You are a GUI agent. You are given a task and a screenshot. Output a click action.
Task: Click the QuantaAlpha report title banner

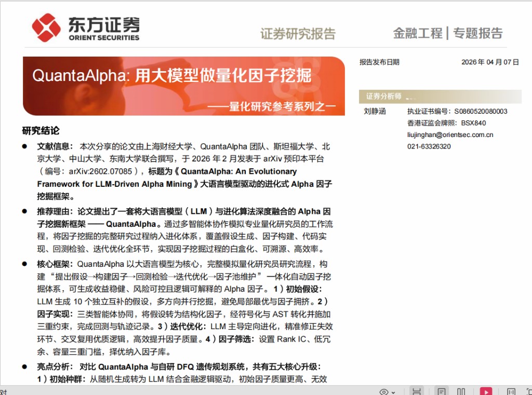tap(183, 86)
